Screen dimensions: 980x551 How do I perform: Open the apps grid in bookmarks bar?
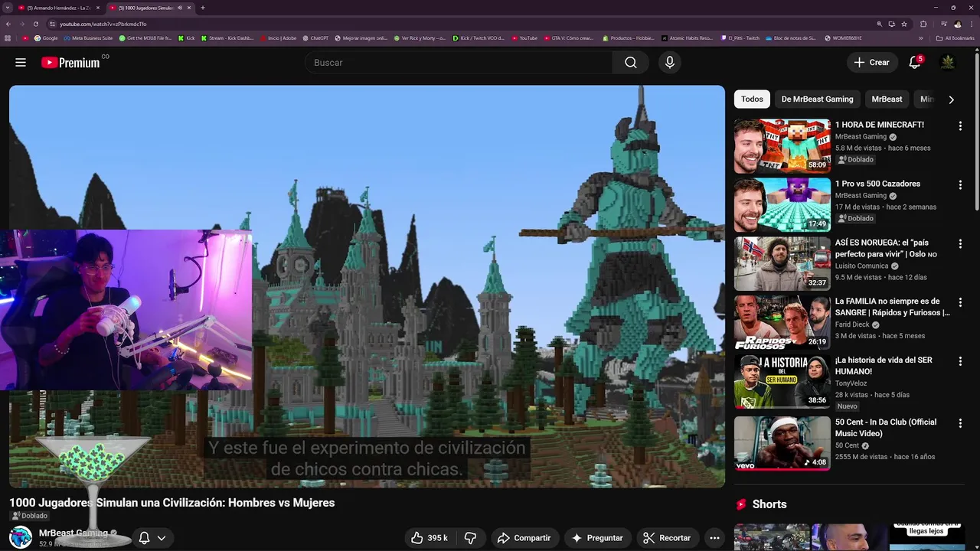point(8,37)
